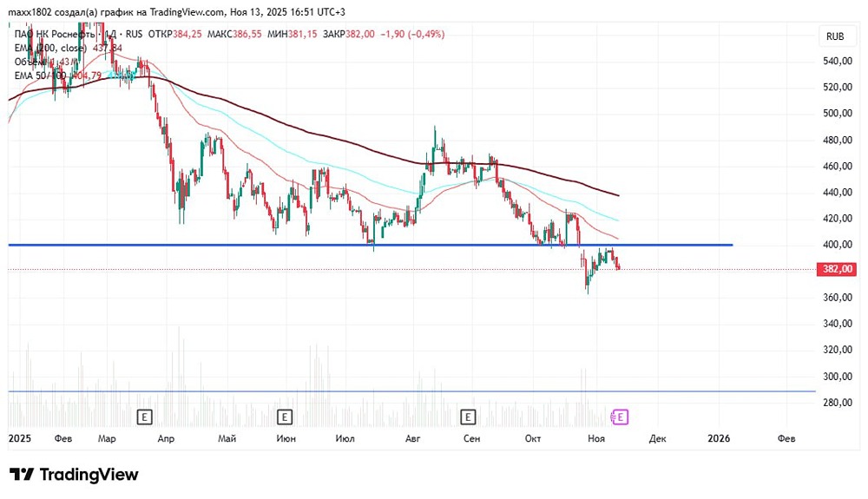This screenshot has height=499, width=868.
Task: Open the earnings E marker before April
Action: click(x=144, y=417)
